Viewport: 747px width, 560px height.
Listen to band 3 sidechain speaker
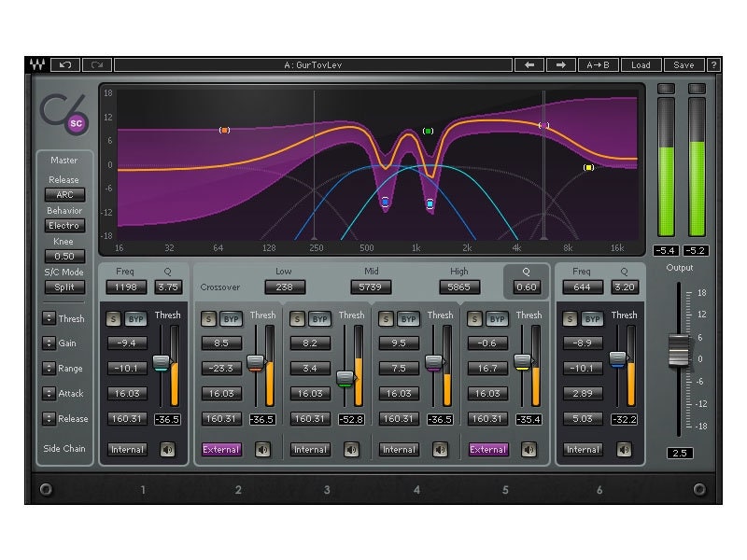[x=351, y=449]
